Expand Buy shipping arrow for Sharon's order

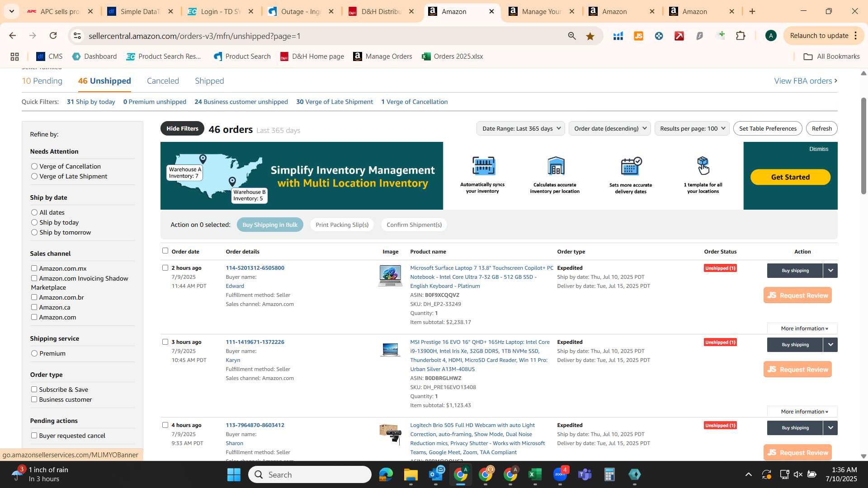830,428
